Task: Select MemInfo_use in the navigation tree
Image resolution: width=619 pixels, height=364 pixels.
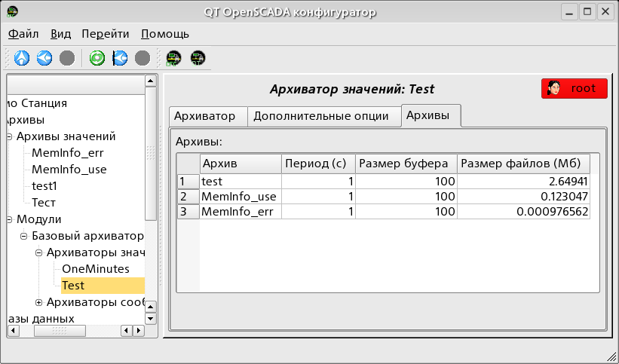Action: [69, 170]
